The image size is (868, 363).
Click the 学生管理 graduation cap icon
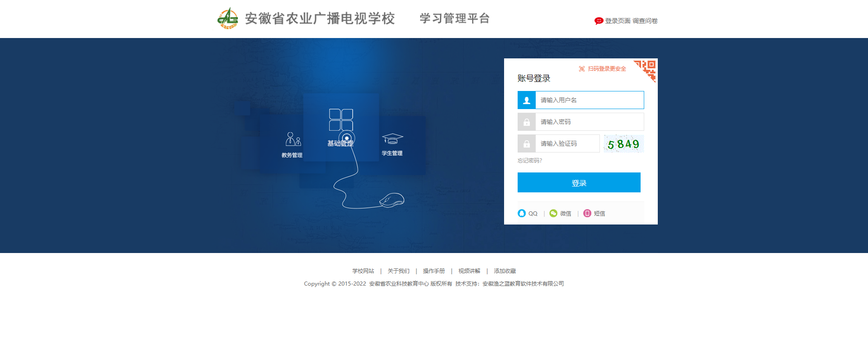(392, 139)
